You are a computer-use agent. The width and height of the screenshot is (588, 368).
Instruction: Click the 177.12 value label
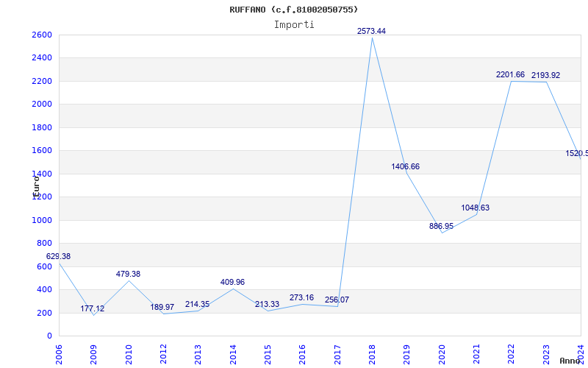coord(93,308)
